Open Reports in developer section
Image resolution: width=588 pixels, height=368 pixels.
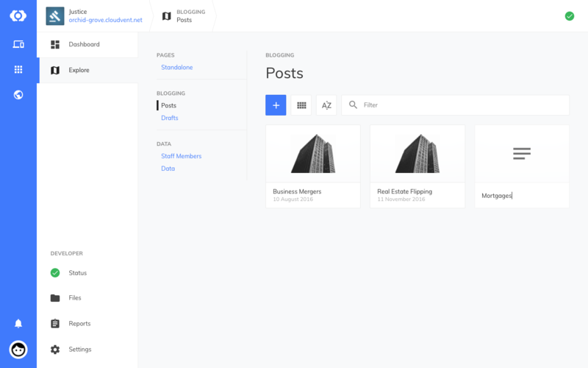point(79,324)
